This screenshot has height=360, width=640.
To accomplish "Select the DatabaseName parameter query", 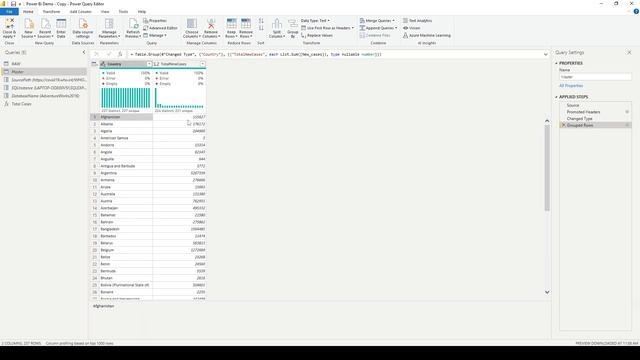I will (44, 96).
